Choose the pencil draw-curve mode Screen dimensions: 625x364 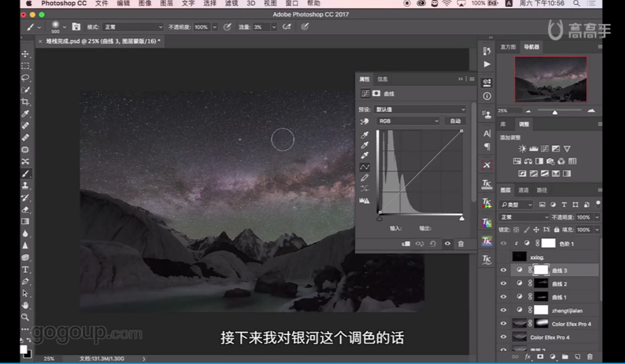(364, 178)
